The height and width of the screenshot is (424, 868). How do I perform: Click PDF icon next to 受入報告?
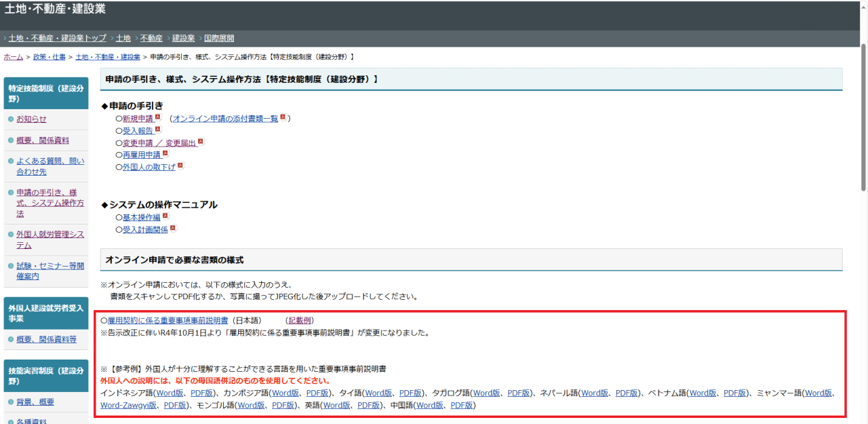pyautogui.click(x=158, y=130)
